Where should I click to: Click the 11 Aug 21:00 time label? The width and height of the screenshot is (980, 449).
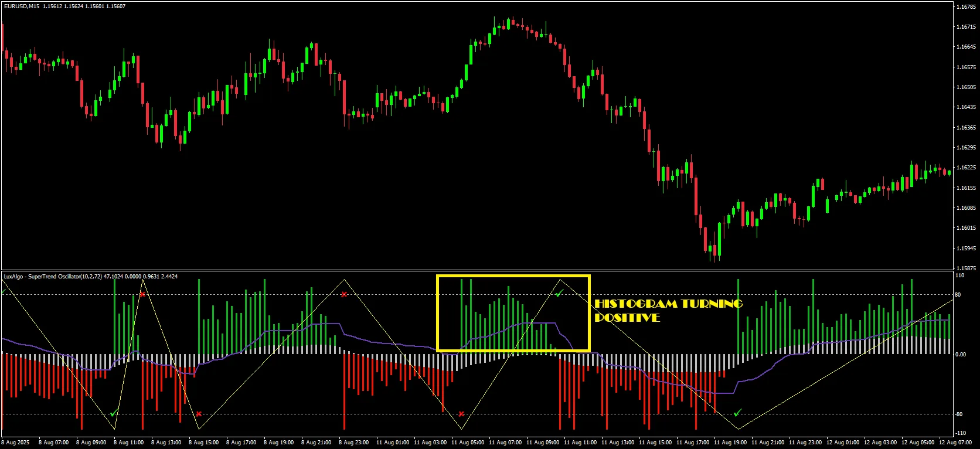click(768, 443)
